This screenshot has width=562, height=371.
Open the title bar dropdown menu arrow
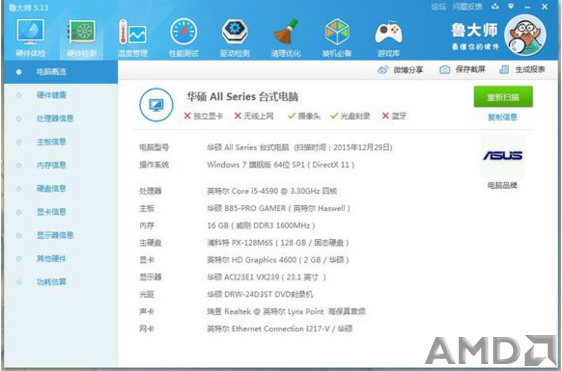click(511, 6)
